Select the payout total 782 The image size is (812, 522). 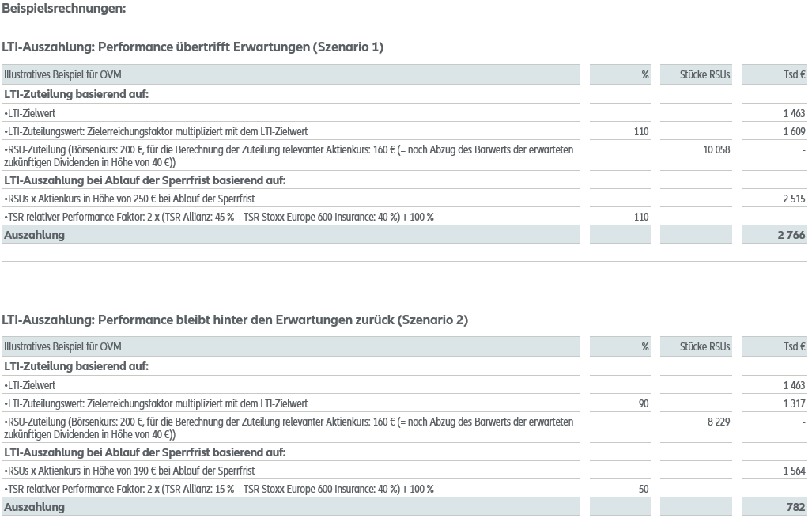pos(795,507)
